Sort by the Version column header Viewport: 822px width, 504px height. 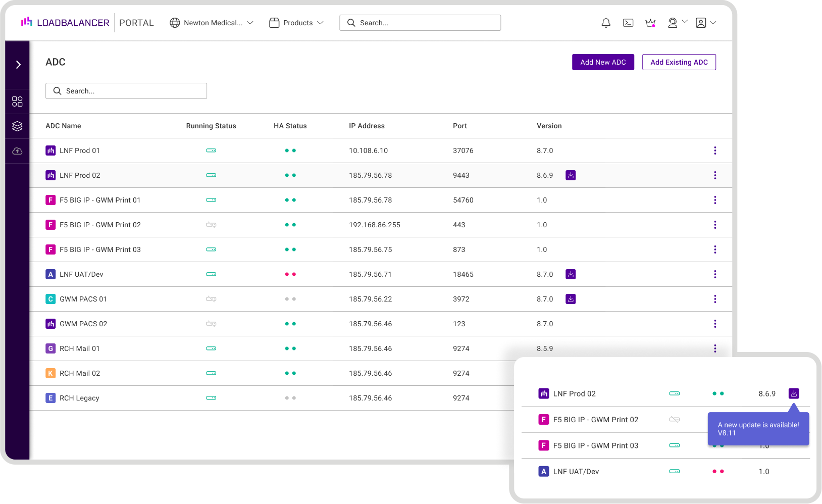coord(549,126)
